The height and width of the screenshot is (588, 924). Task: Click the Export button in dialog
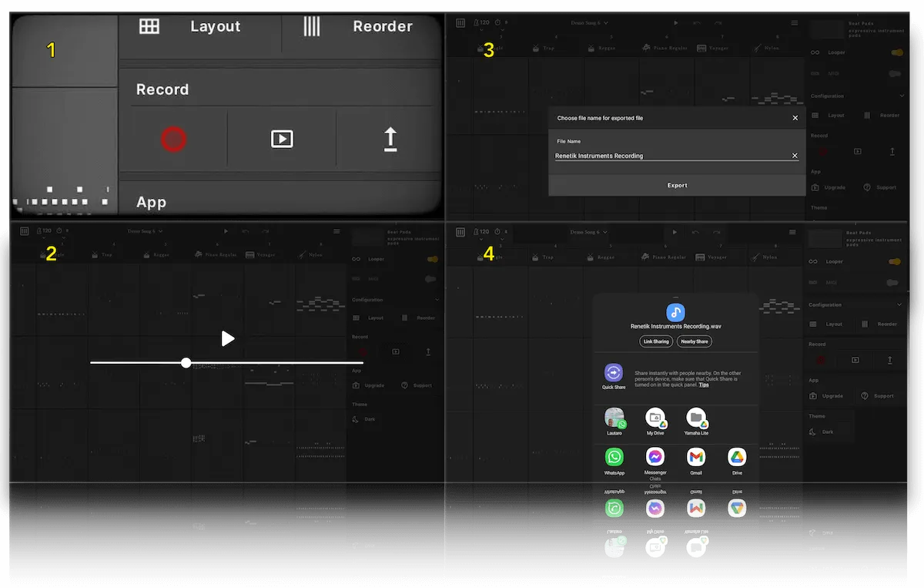click(x=678, y=185)
